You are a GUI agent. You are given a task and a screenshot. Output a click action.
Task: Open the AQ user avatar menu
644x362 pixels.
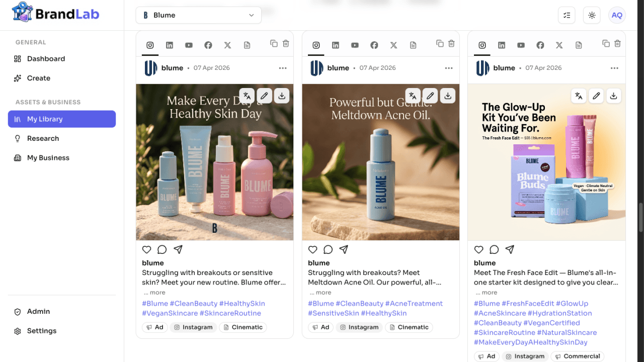617,15
